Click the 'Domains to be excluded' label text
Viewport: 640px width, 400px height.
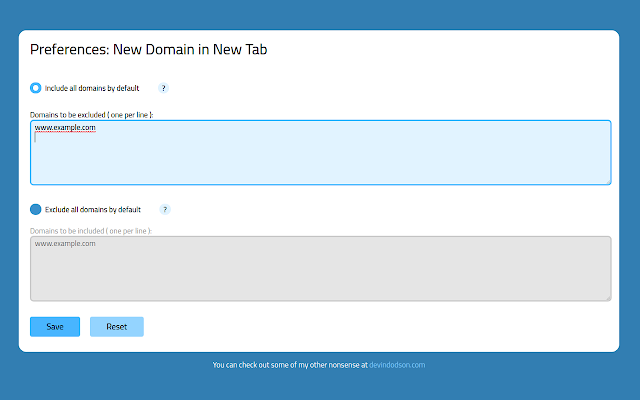tap(91, 115)
